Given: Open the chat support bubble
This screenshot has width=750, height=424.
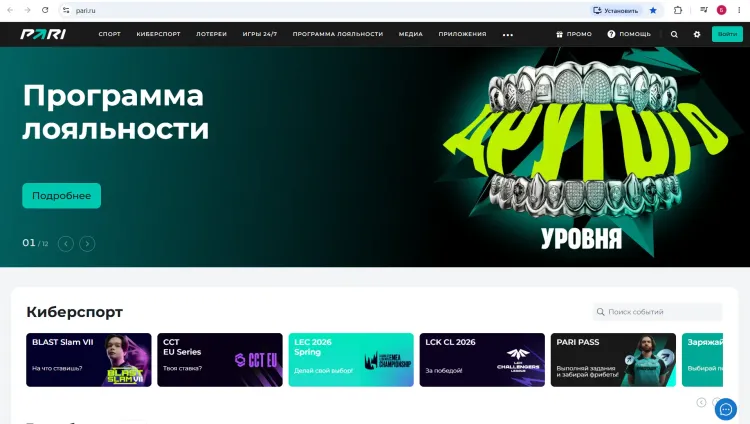Looking at the screenshot, I should (x=726, y=409).
